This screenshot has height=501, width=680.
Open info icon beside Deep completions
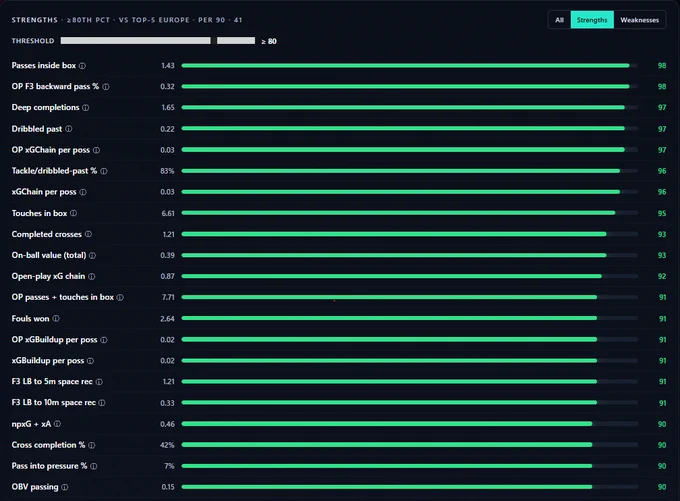point(86,108)
